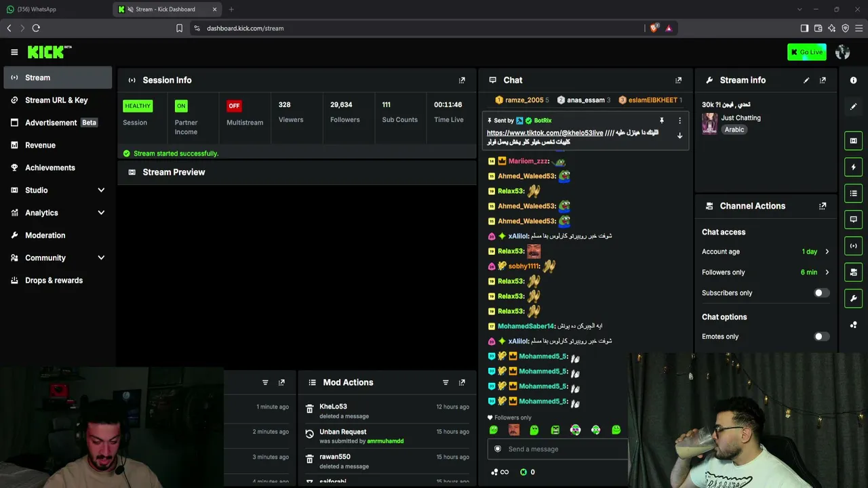Image resolution: width=868 pixels, height=488 pixels.
Task: Click the pencil edit icon in right toolbar
Action: tap(853, 106)
